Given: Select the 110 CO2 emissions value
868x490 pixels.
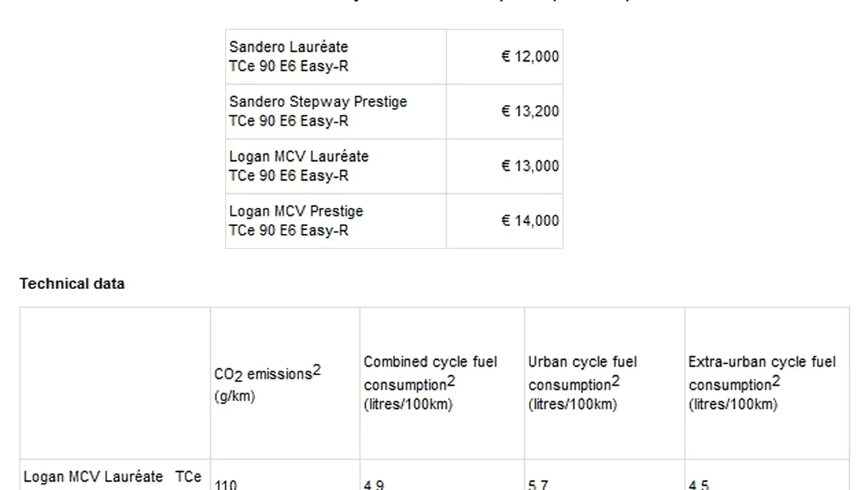Looking at the screenshot, I should 226,484.
